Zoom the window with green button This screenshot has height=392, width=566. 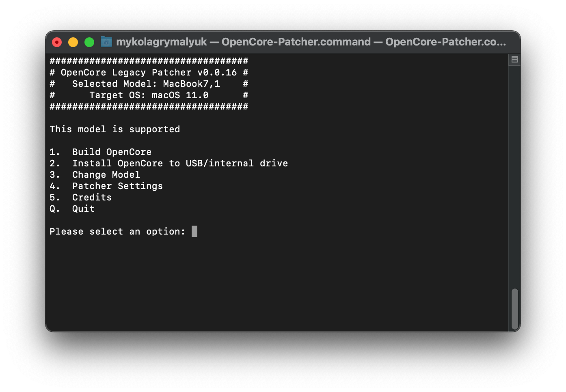(89, 42)
